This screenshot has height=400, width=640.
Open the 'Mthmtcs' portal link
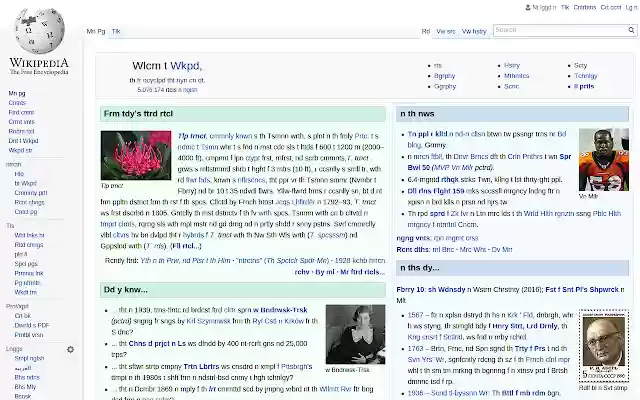pyautogui.click(x=516, y=76)
